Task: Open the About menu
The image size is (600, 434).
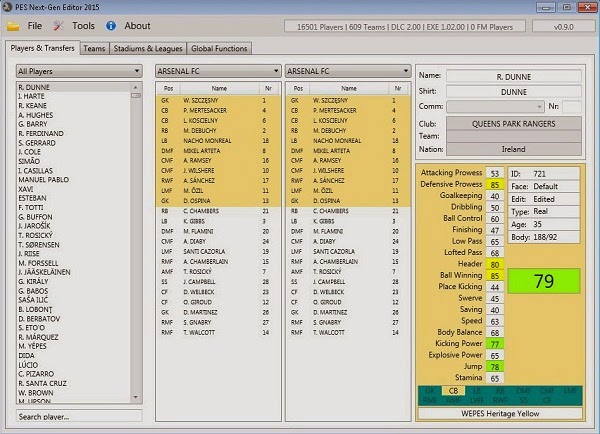Action: (137, 26)
